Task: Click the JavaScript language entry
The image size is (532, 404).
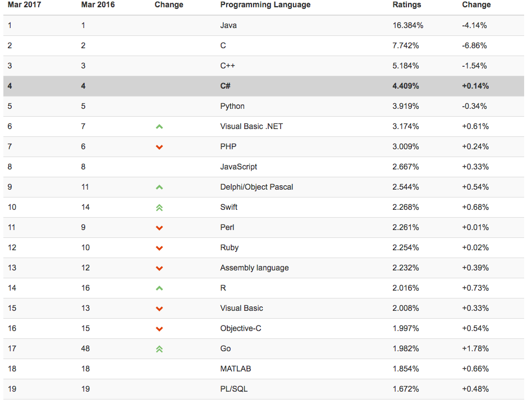Action: 239,167
